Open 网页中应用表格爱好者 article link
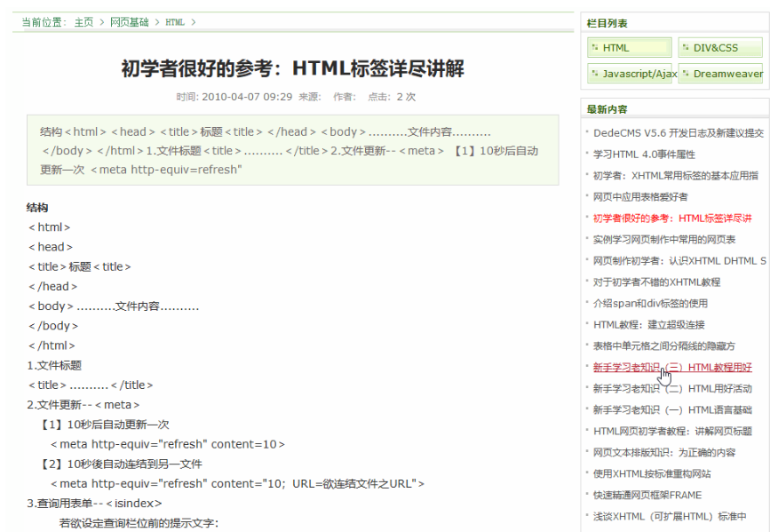 [640, 197]
